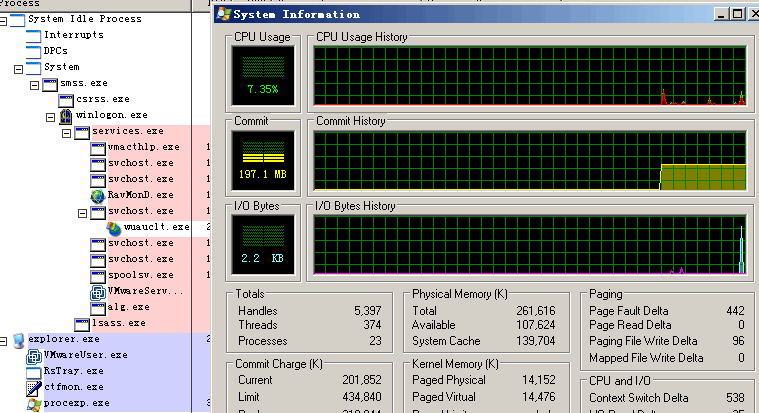The height and width of the screenshot is (413, 759).
Task: Click the Commit gauge showing 197.1 MB
Action: coord(263,161)
